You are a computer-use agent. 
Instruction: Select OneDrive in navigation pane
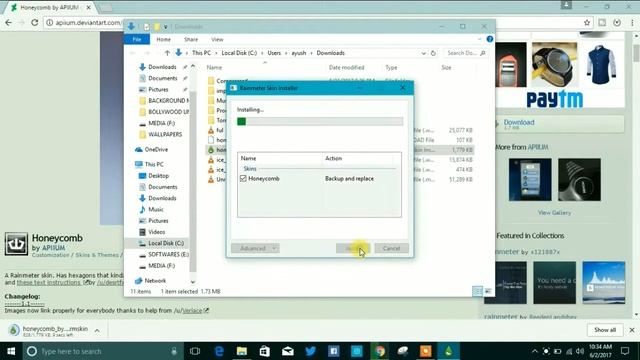[156, 149]
